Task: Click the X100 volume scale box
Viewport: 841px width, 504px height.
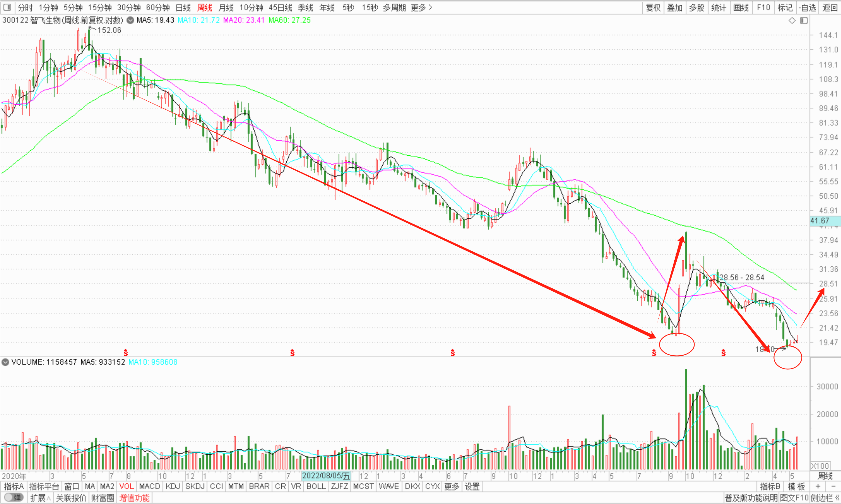Action: 820,466
